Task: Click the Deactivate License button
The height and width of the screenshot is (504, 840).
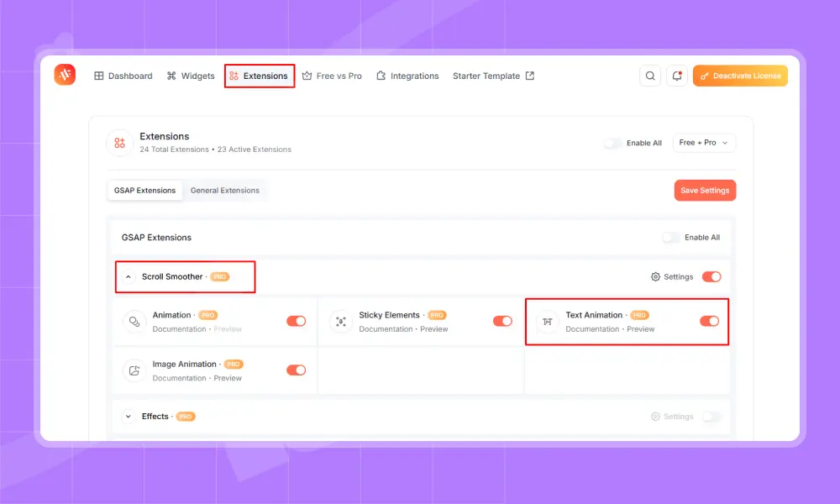Action: coord(740,76)
